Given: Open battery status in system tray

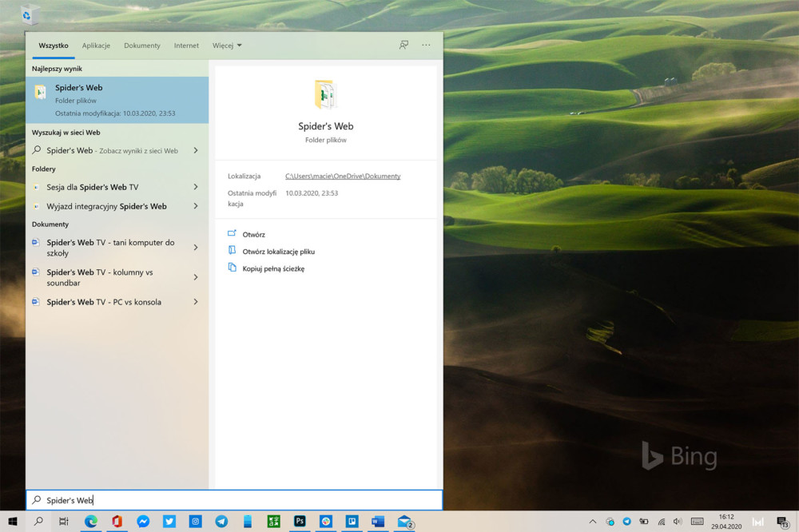Looking at the screenshot, I should pos(644,522).
